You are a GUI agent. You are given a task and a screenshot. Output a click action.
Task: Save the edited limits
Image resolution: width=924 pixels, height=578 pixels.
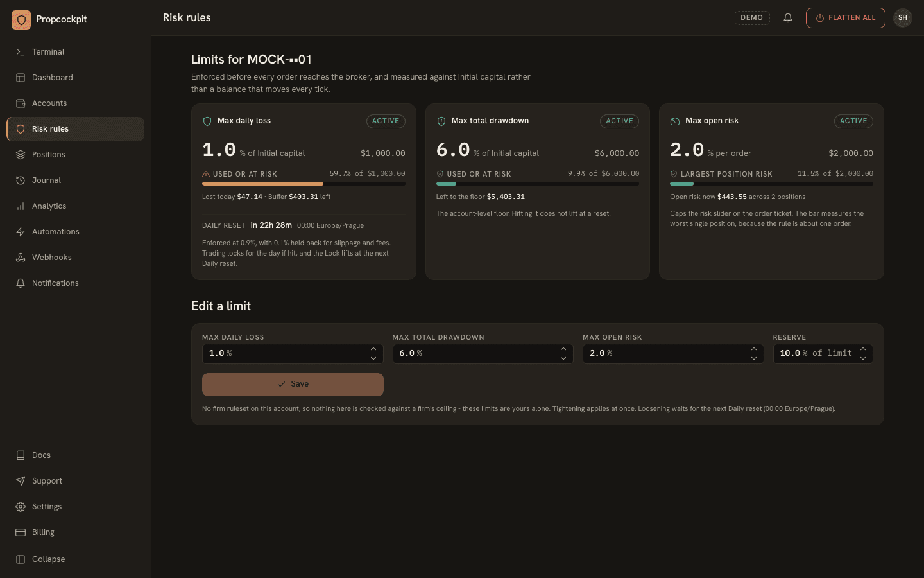tap(293, 385)
